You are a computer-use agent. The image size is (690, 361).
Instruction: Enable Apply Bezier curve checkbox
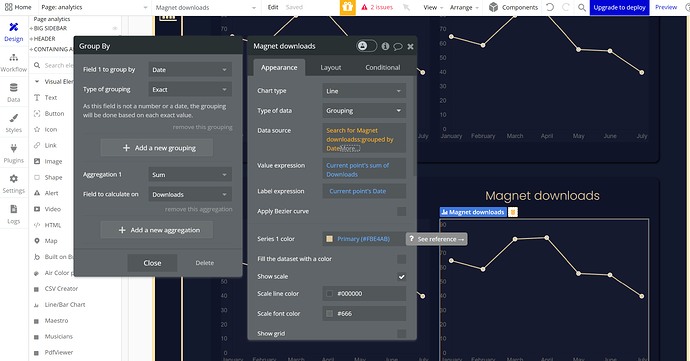(401, 211)
